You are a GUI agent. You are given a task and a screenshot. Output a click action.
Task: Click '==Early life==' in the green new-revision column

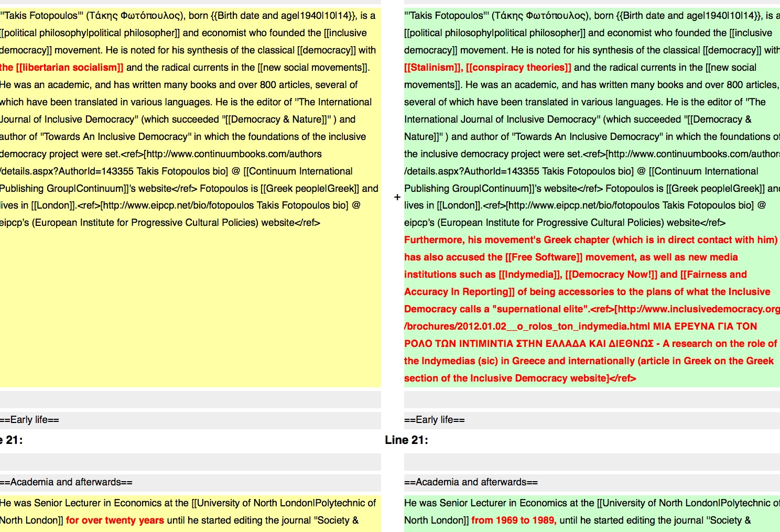(435, 420)
